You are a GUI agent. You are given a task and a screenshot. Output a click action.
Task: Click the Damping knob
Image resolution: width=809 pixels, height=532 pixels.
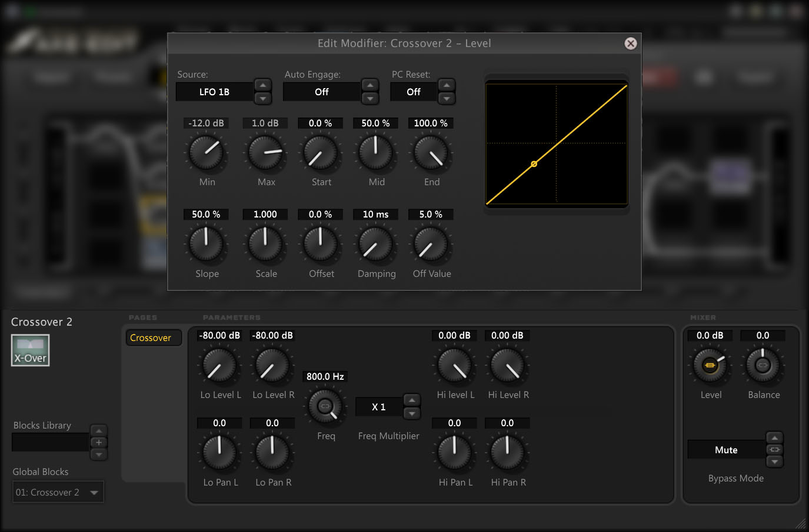(x=376, y=244)
